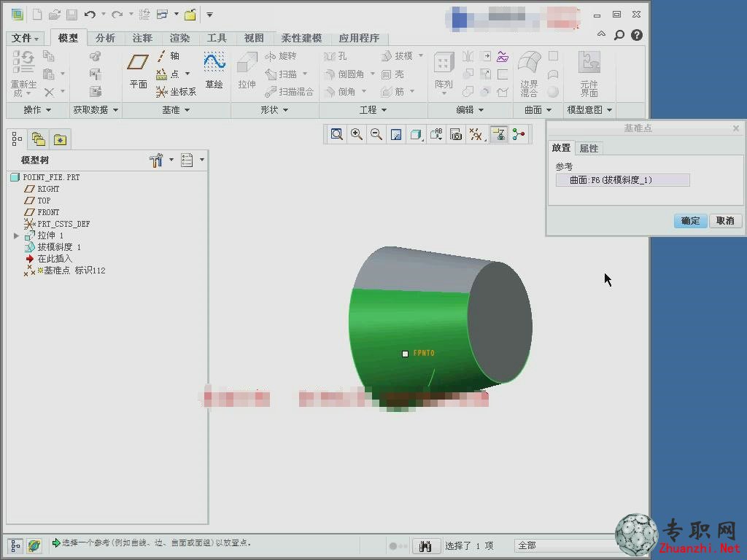Click the Extrude (拉伸) tool
This screenshot has height=560, width=747.
tap(247, 71)
